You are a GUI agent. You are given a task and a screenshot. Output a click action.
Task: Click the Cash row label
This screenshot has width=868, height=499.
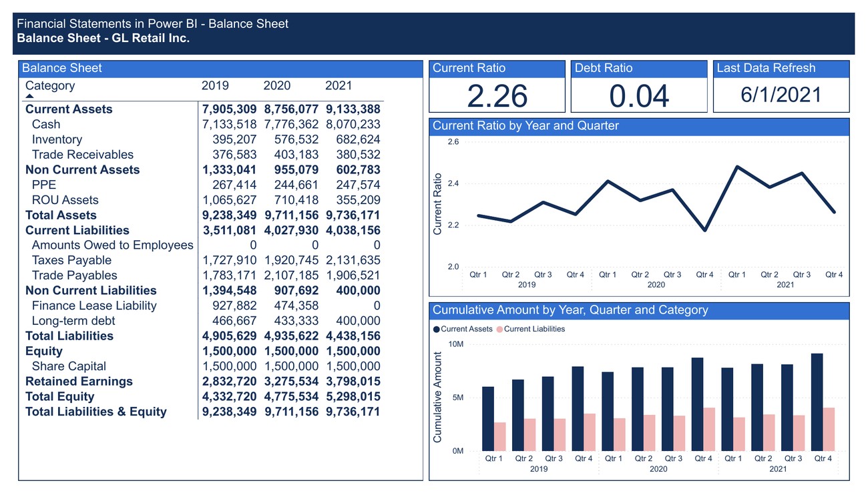[x=46, y=124]
